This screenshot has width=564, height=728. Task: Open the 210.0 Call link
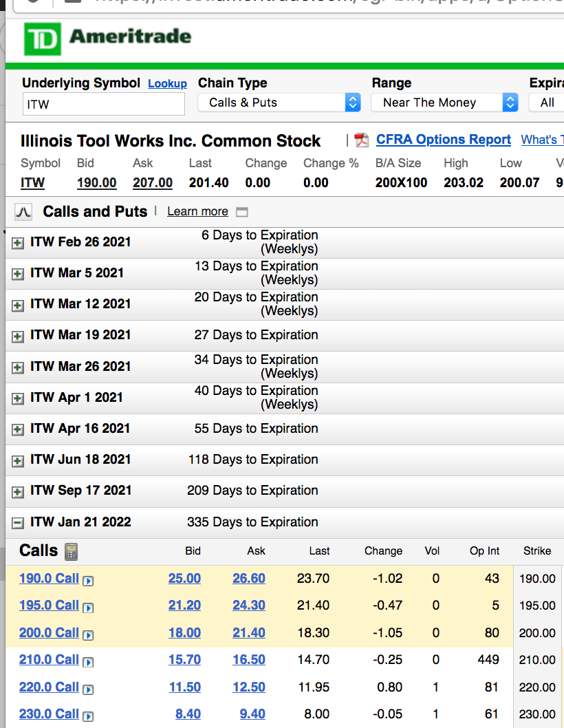(49, 660)
